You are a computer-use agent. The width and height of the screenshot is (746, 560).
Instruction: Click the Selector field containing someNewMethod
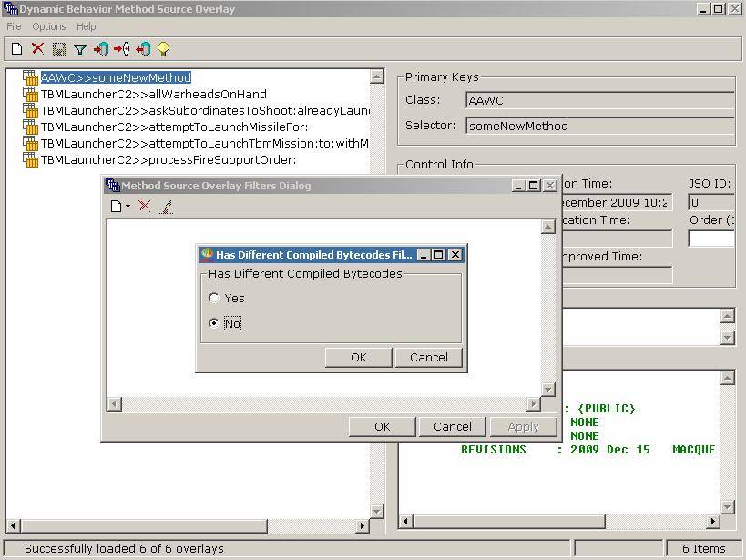(599, 127)
